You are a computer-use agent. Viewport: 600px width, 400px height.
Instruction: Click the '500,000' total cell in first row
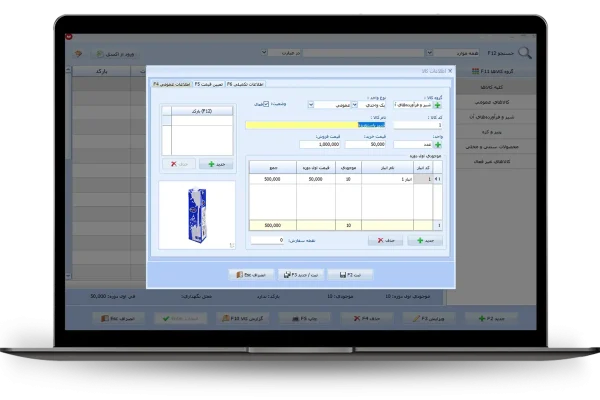(x=272, y=179)
